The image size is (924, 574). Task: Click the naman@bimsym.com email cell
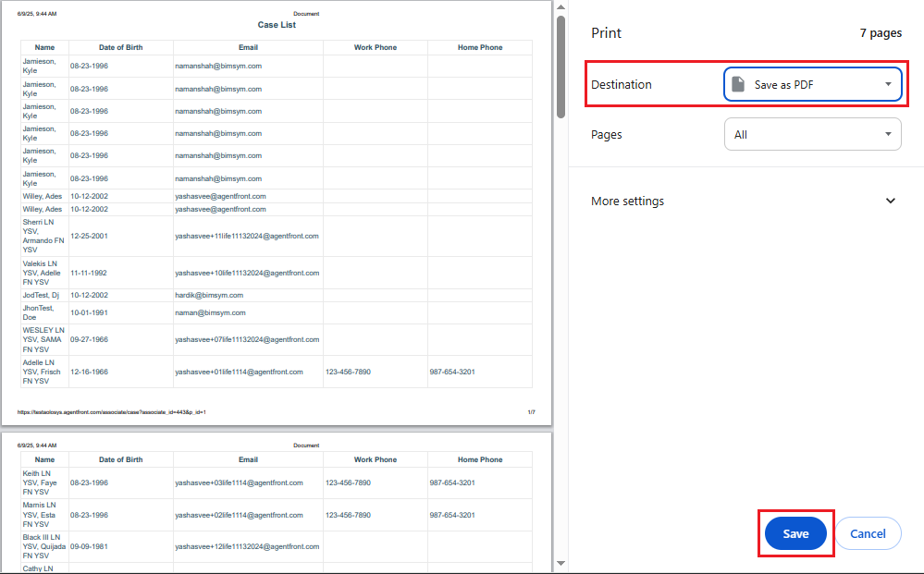[210, 312]
